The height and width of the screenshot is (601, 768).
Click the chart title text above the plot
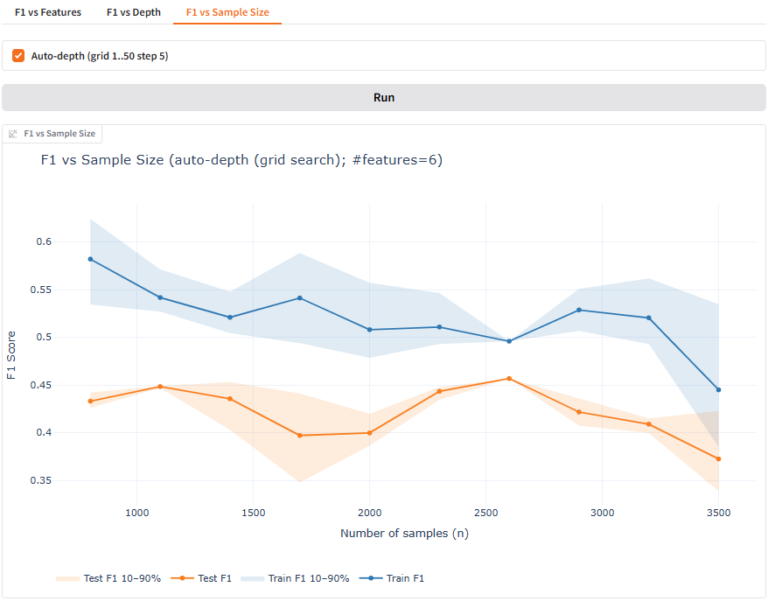[241, 160]
